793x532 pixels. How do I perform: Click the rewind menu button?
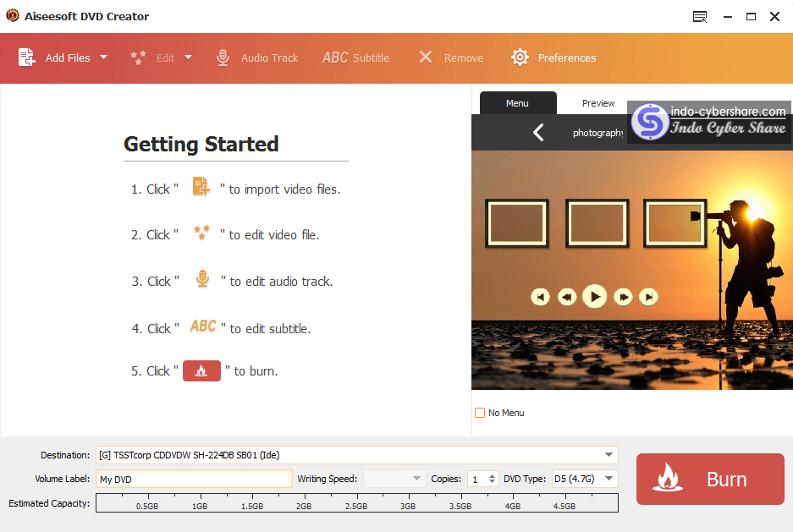click(x=567, y=297)
